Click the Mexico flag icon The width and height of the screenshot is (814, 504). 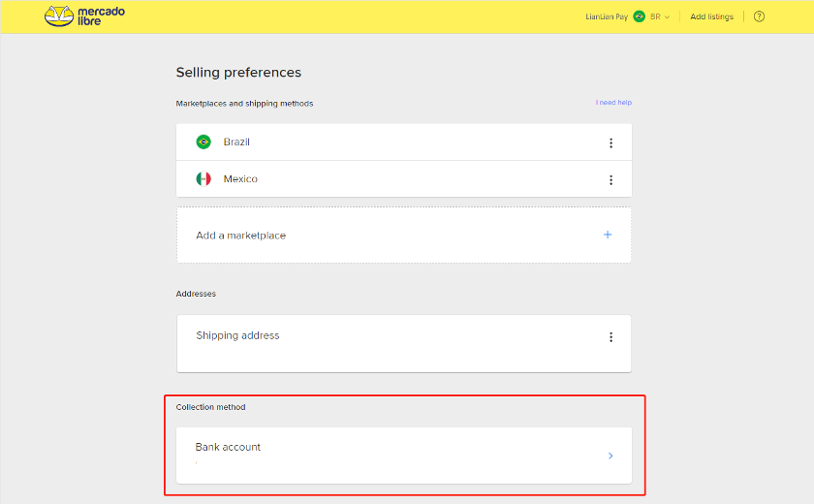(x=203, y=179)
